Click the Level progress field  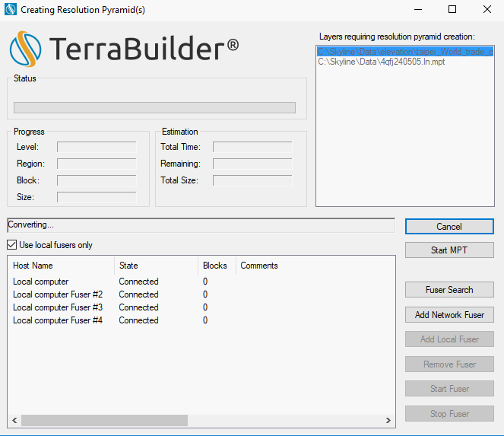[x=97, y=147]
